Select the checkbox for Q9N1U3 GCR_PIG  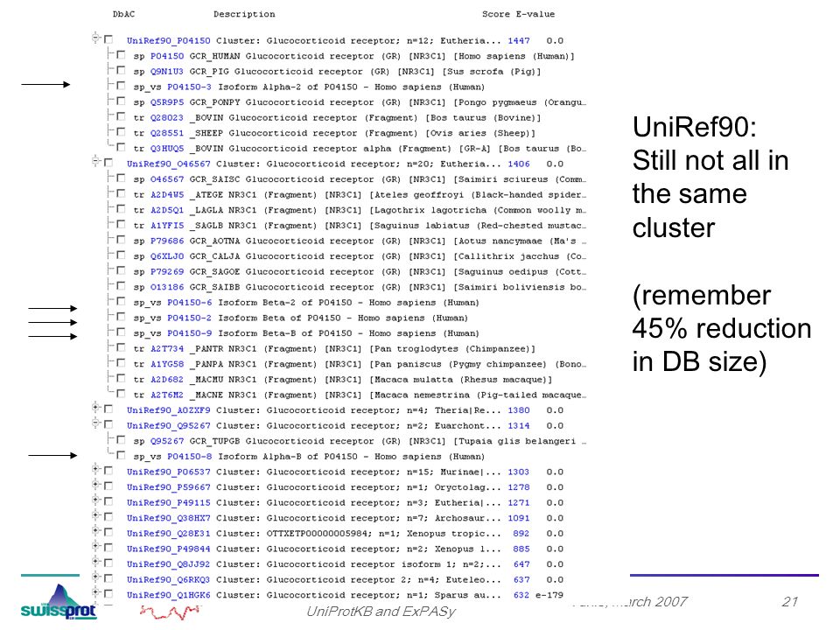tap(121, 70)
